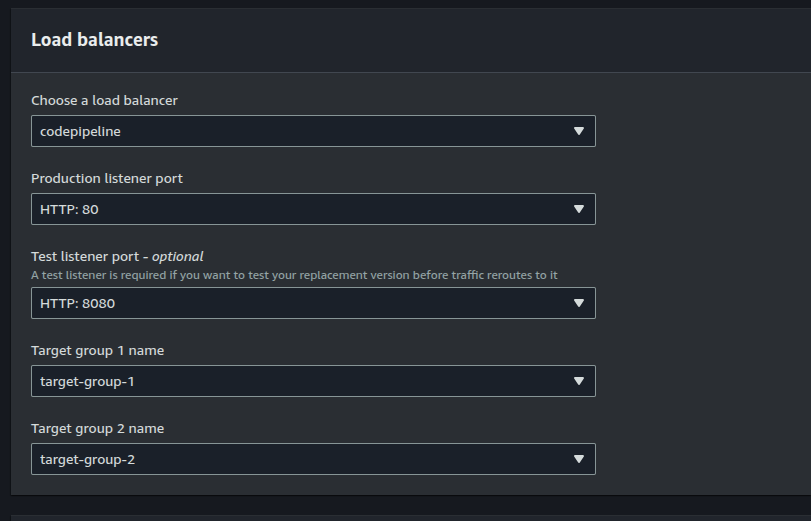The width and height of the screenshot is (811, 521).
Task: Open the Production listener port dropdown
Action: click(313, 209)
